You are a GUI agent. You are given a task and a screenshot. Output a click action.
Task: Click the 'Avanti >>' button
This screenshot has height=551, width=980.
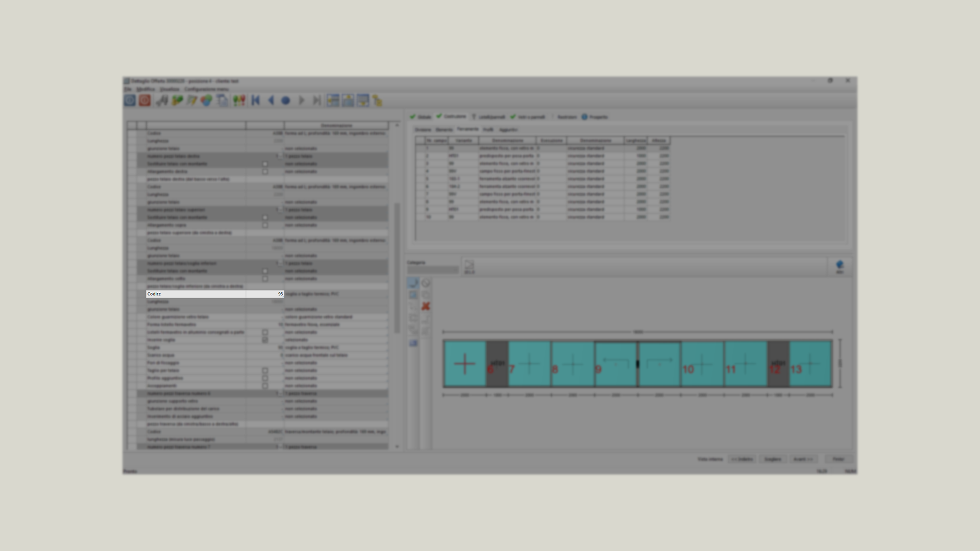coord(803,459)
